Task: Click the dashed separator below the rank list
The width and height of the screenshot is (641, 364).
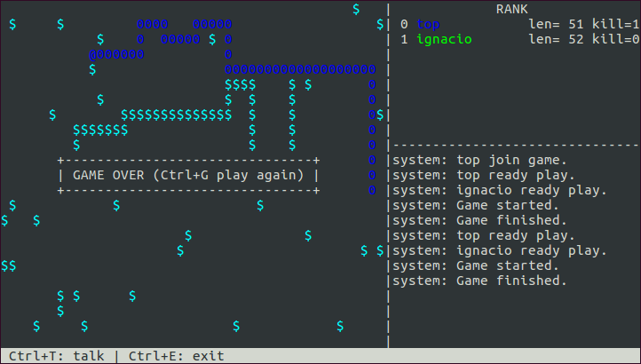Action: pyautogui.click(x=515, y=145)
